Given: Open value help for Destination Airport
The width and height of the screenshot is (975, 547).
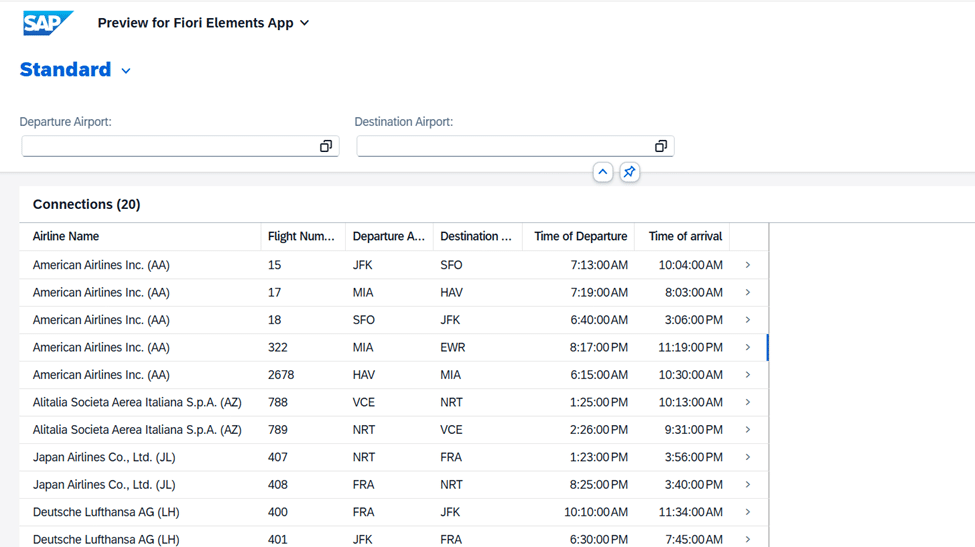Looking at the screenshot, I should coord(661,146).
